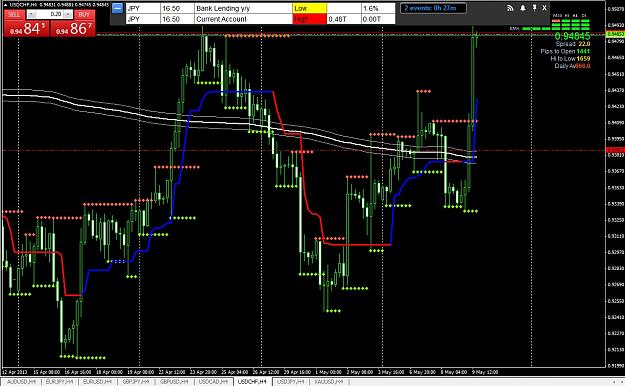
Task: Select the Current Account news row
Action: tap(261, 19)
